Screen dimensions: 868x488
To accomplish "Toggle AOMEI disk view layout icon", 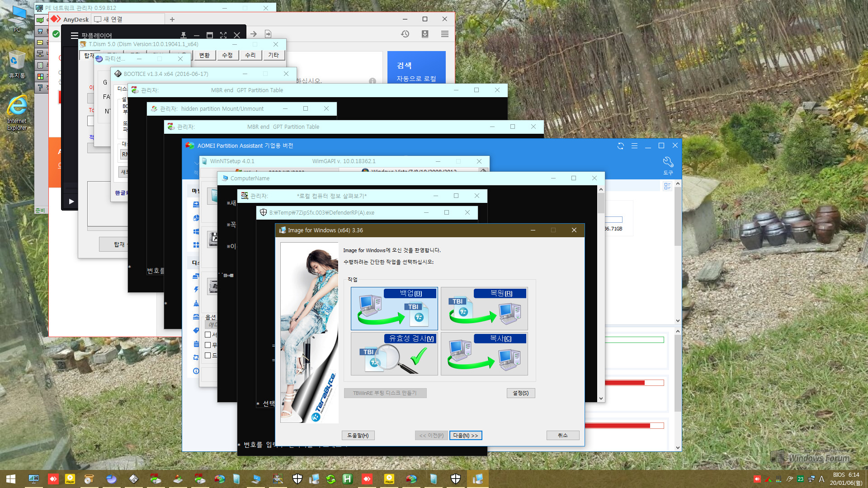I will coord(667,186).
